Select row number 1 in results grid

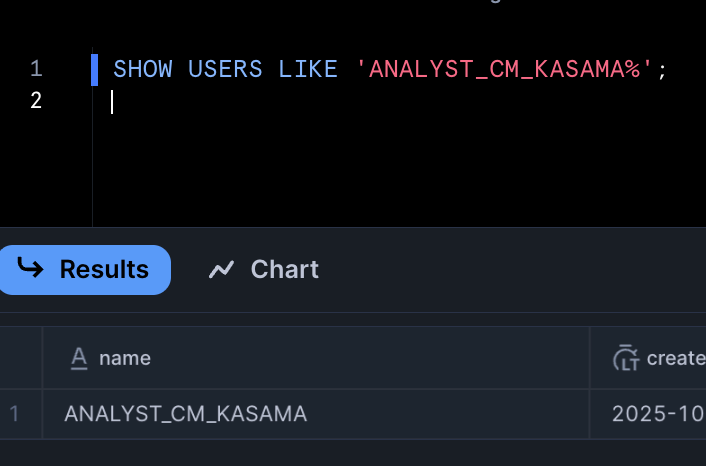14,413
